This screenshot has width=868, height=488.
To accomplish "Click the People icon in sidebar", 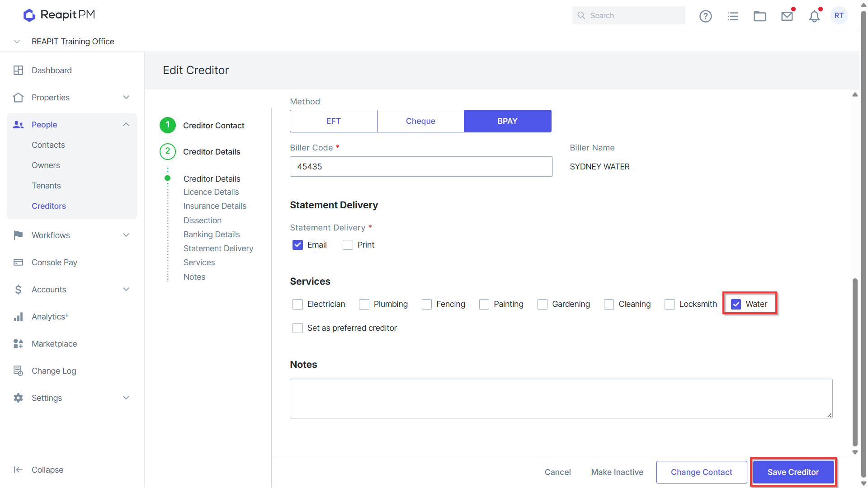I will [x=18, y=125].
